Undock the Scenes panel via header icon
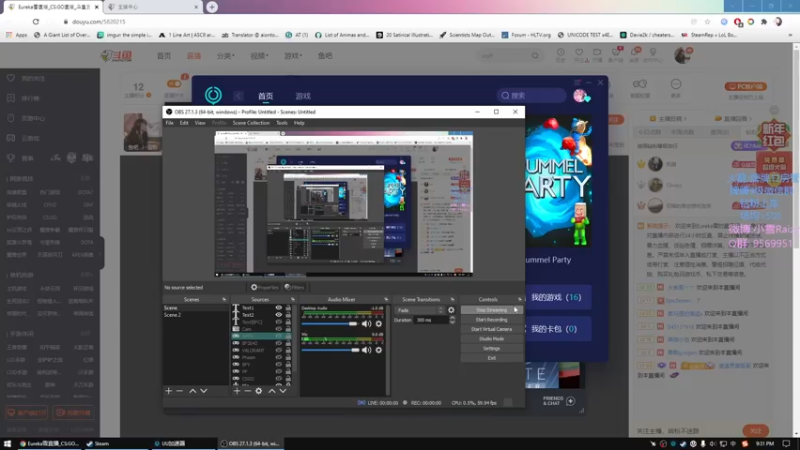Image resolution: width=800 pixels, height=450 pixels. pos(224,299)
